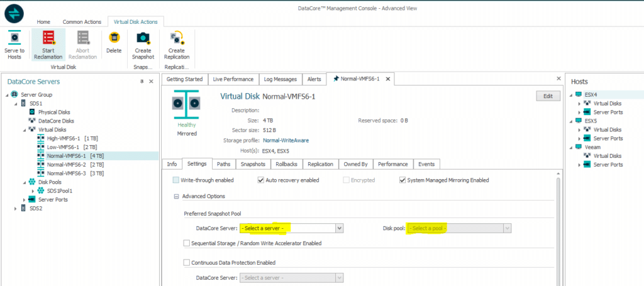Select Normal-VMFS6-2 [2 TB] virtual disk

click(x=75, y=165)
